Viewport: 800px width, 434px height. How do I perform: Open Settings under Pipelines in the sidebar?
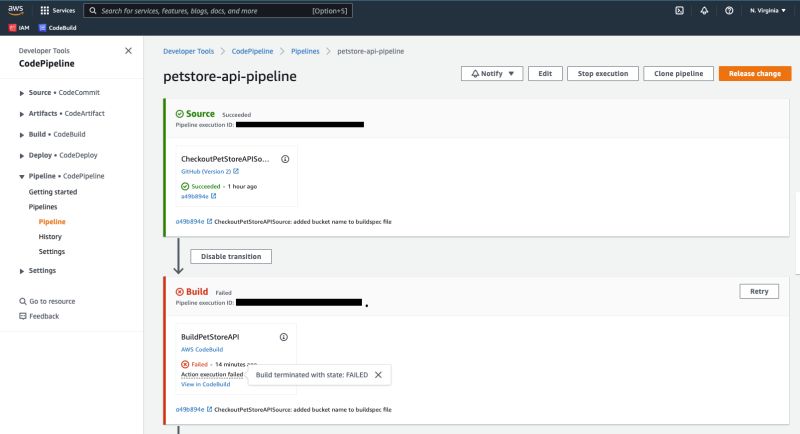pyautogui.click(x=52, y=251)
